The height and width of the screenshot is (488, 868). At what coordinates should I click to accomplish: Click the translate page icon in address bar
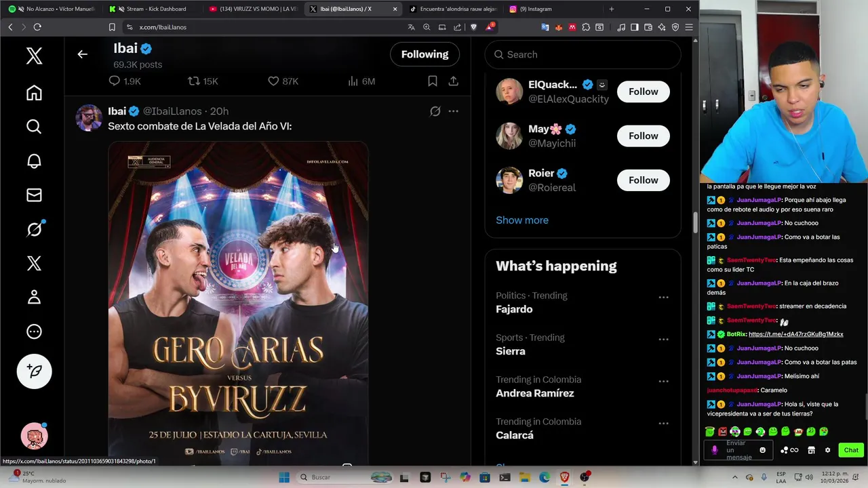(411, 27)
